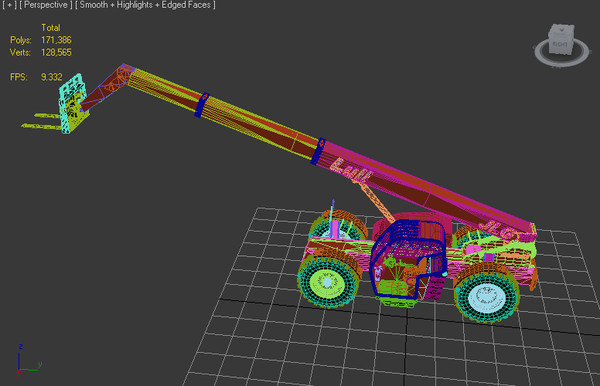Click the Total statistics header

(x=51, y=28)
